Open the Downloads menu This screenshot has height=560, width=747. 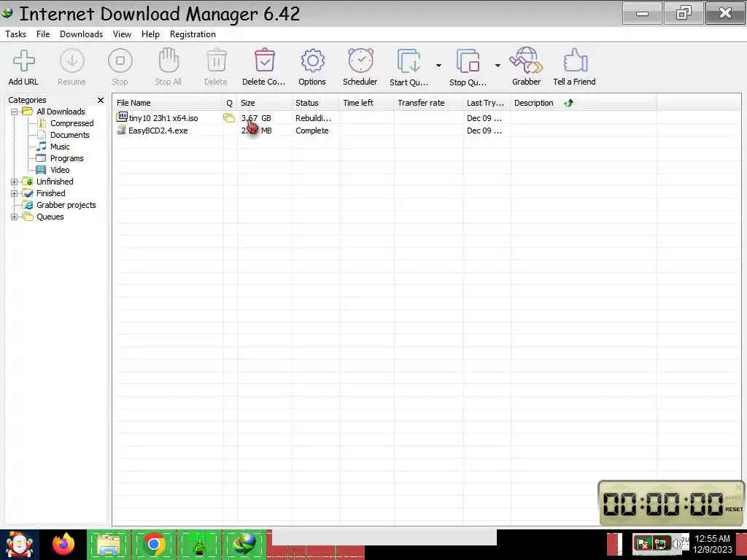pyautogui.click(x=82, y=34)
